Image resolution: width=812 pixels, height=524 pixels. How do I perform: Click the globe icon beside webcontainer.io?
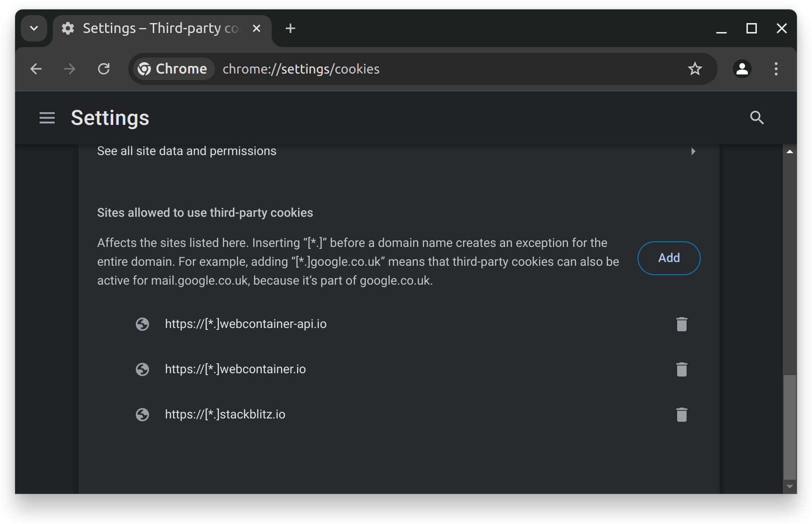[x=142, y=369]
